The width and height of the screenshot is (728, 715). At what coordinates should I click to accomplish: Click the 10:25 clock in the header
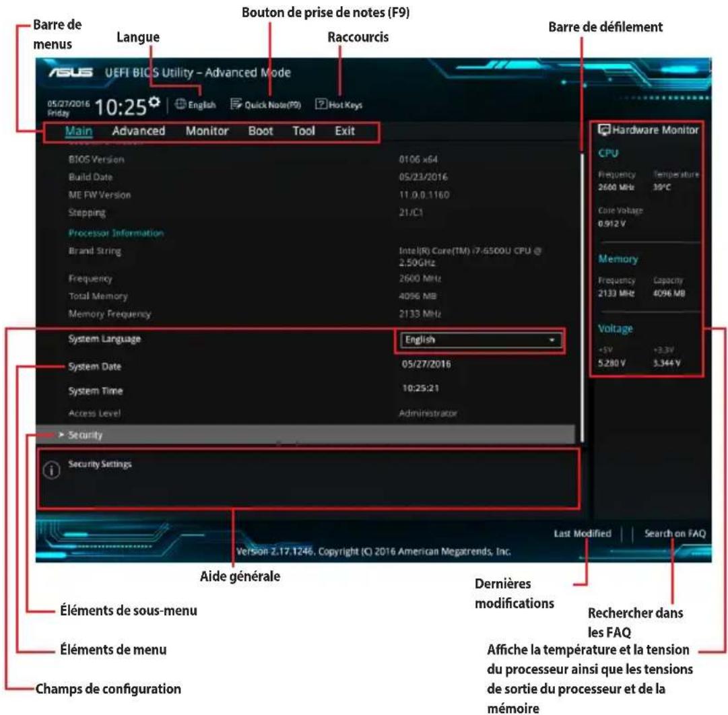point(121,107)
